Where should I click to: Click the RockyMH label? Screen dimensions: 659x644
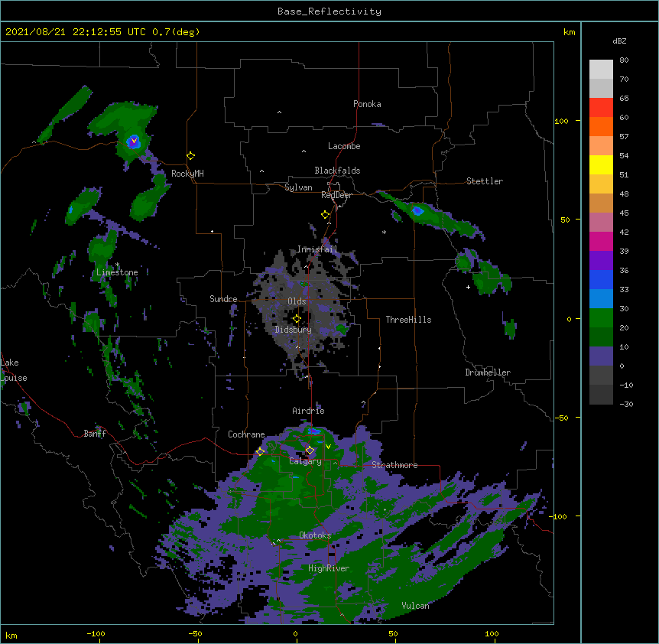187,174
